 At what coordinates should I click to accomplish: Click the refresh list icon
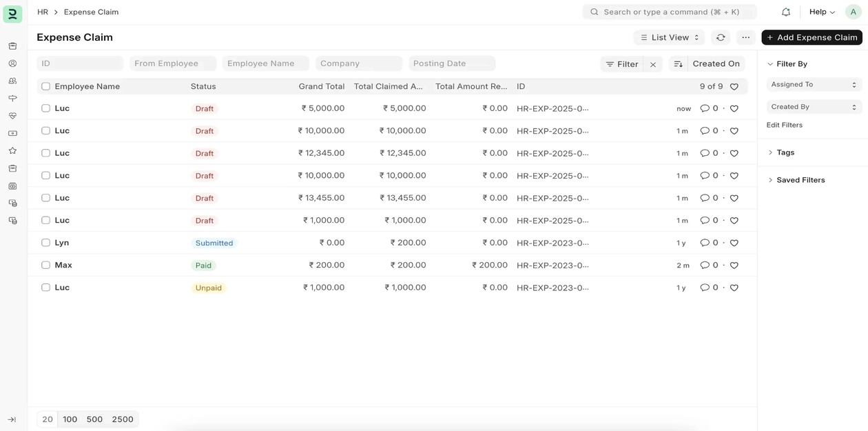point(721,37)
